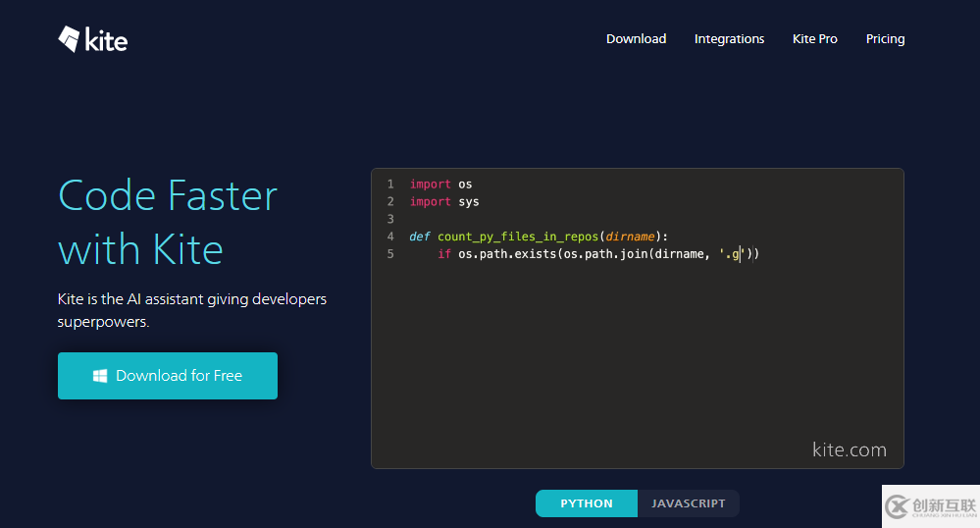
Task: Click line number 3 in the code editor
Action: (x=390, y=219)
